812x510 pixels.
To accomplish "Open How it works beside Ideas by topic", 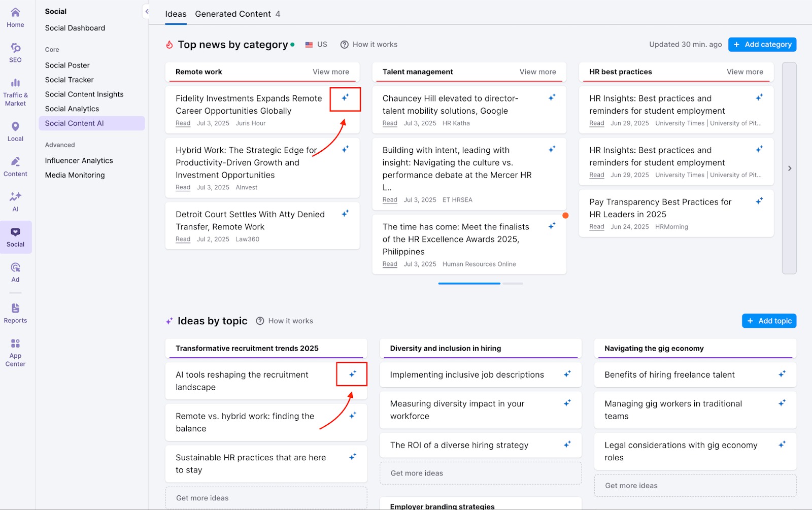I will pos(285,321).
